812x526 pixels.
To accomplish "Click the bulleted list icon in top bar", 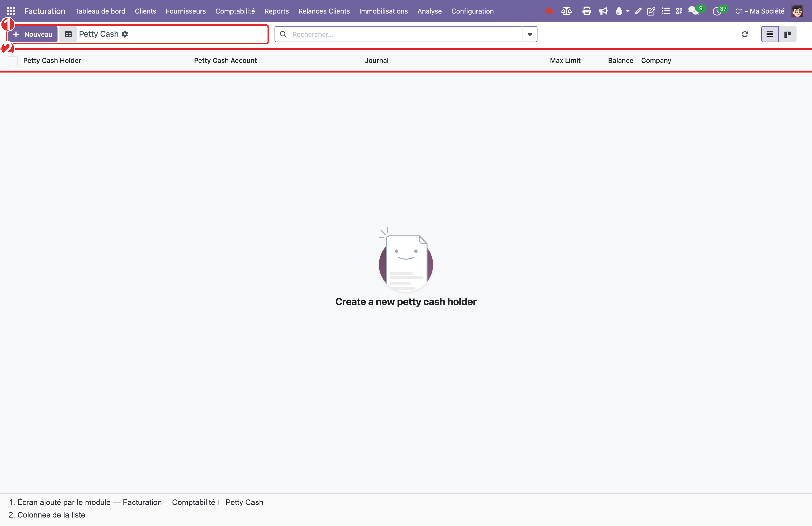I will (665, 11).
